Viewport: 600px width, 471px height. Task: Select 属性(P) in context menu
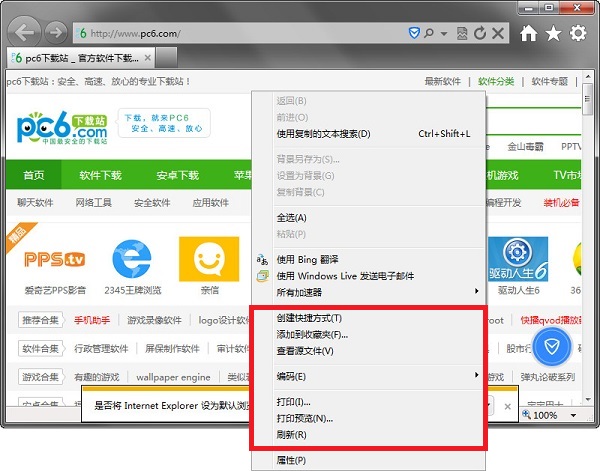(291, 460)
